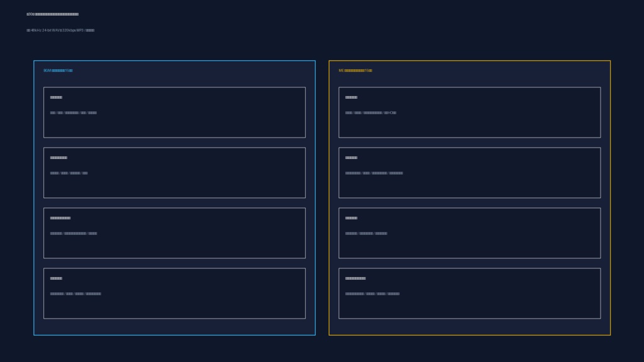This screenshot has width=644, height=362.
Task: Choose the third card in the BGM panel
Action: click(175, 233)
